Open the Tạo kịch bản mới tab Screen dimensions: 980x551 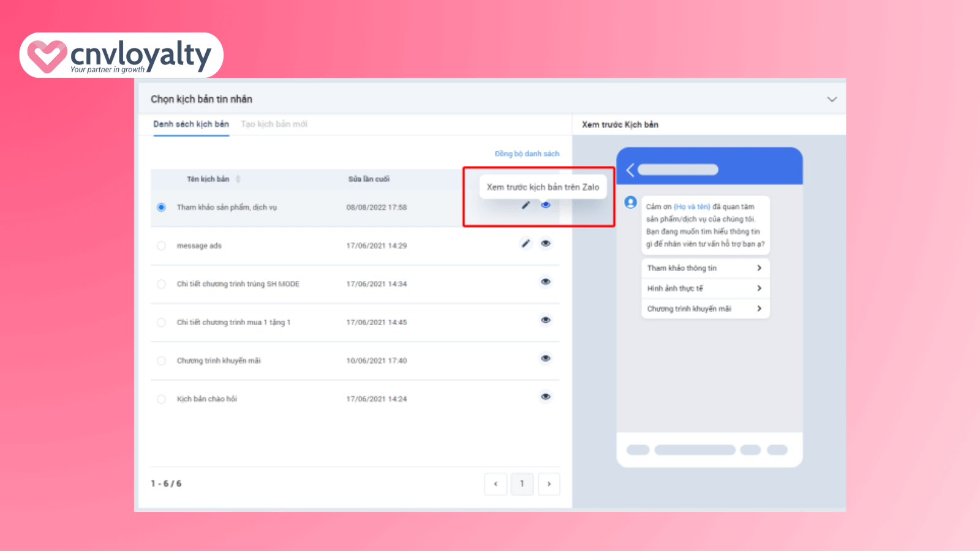coord(274,124)
